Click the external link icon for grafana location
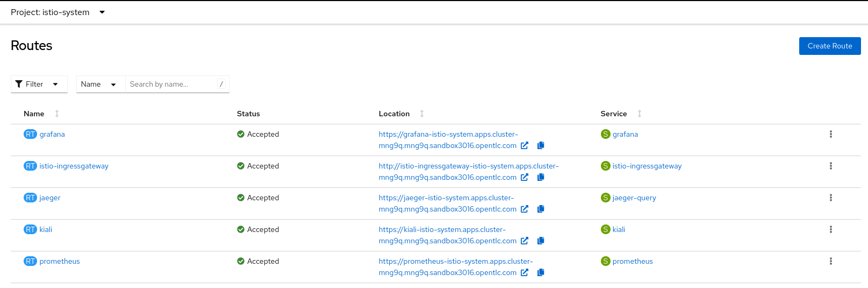This screenshot has width=868, height=288. [x=525, y=145]
